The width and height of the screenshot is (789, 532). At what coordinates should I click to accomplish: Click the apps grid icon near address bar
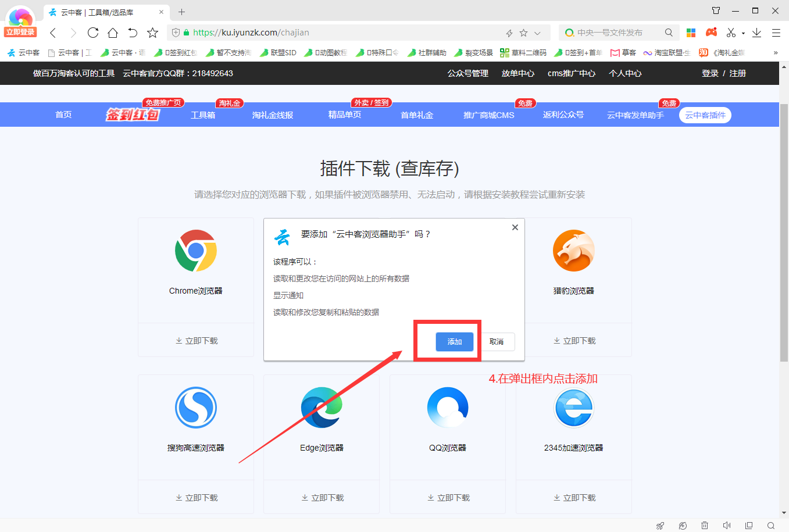691,33
